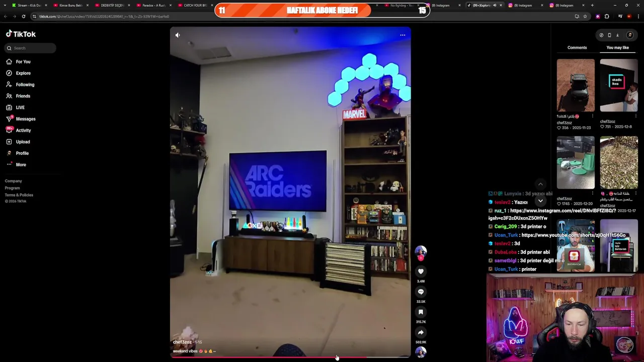The image size is (644, 362).
Task: Click the Activity notification badge icon
Action: pos(9,130)
